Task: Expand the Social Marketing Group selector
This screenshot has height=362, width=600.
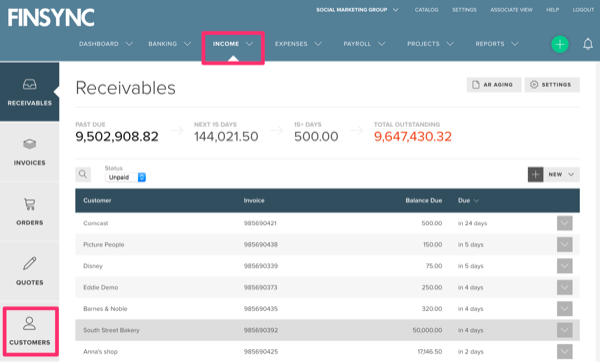Action: [x=357, y=10]
